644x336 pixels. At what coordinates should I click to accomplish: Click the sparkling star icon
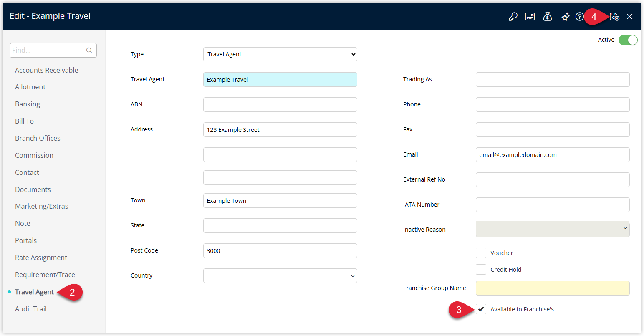pos(565,17)
